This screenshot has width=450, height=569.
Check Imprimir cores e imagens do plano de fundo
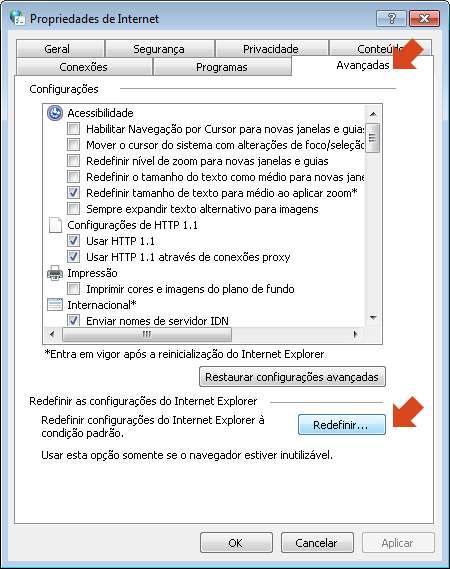coord(73,289)
